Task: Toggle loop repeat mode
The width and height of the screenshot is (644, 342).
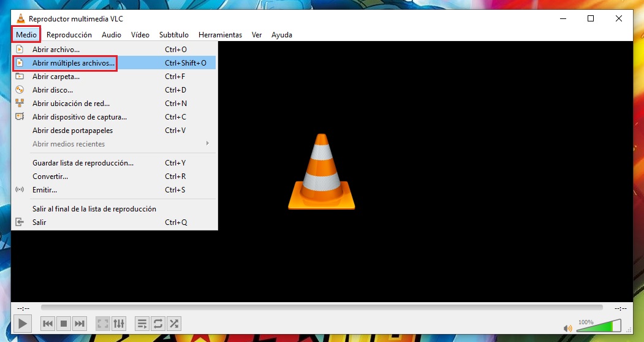Action: pyautogui.click(x=158, y=323)
